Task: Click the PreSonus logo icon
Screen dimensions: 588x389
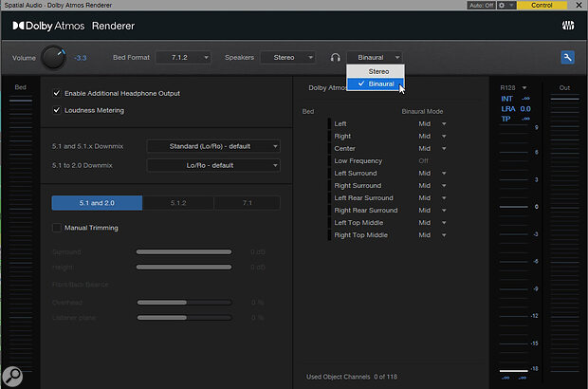Action: point(568,25)
